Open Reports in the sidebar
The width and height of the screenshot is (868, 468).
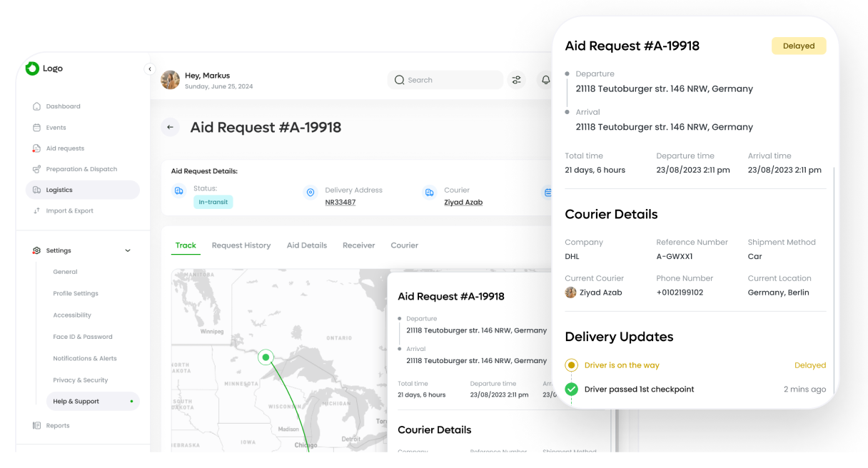58,425
